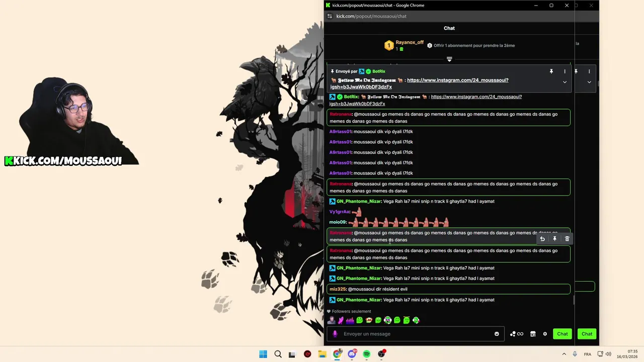The image size is (644, 362).
Task: Open pinned message three-dot options
Action: 565,71
